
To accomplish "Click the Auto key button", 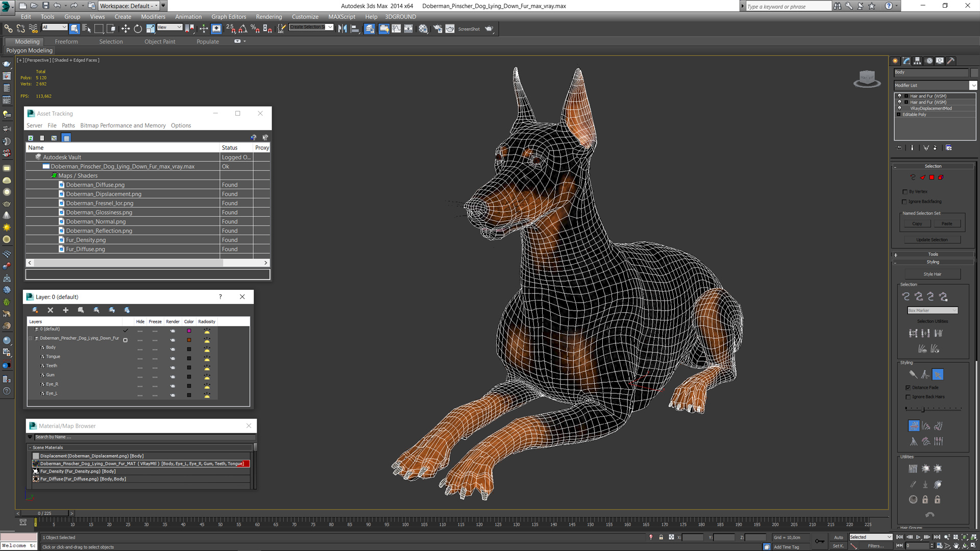I will click(x=839, y=537).
